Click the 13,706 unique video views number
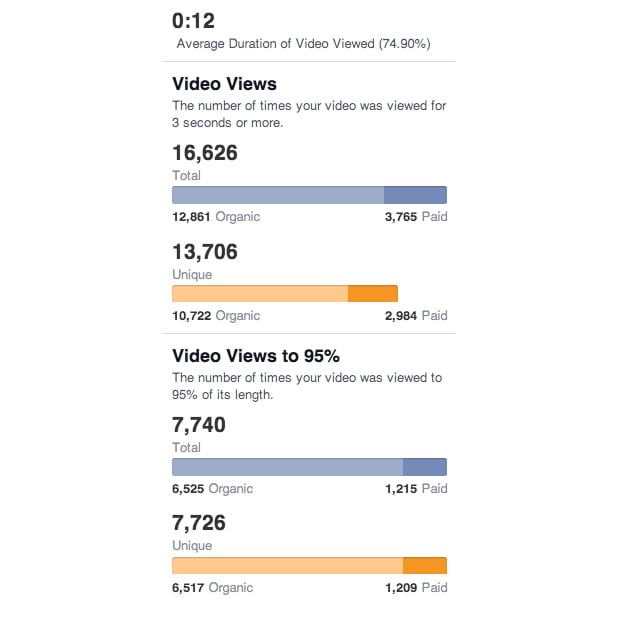The height and width of the screenshot is (619, 619). (x=205, y=252)
